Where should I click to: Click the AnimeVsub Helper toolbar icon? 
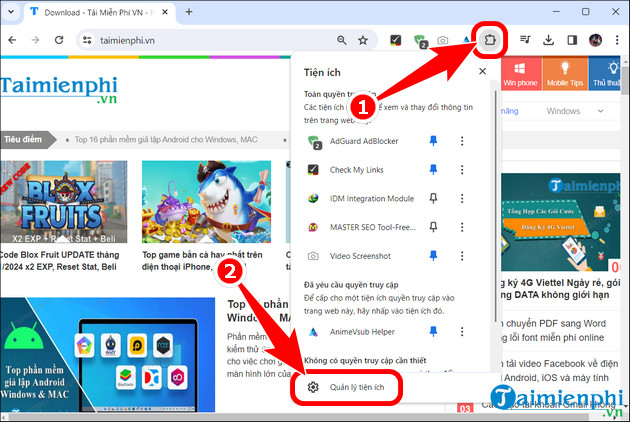466,39
